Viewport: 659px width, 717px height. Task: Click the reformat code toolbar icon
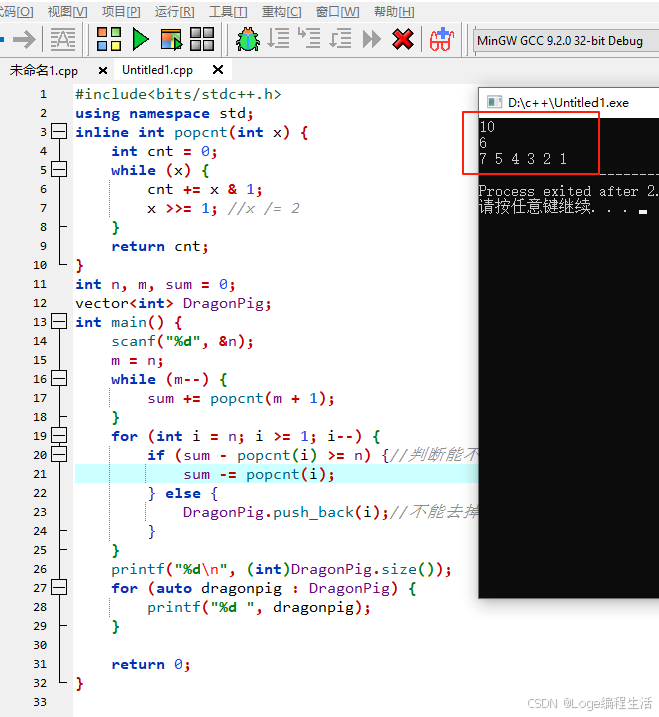coord(63,39)
